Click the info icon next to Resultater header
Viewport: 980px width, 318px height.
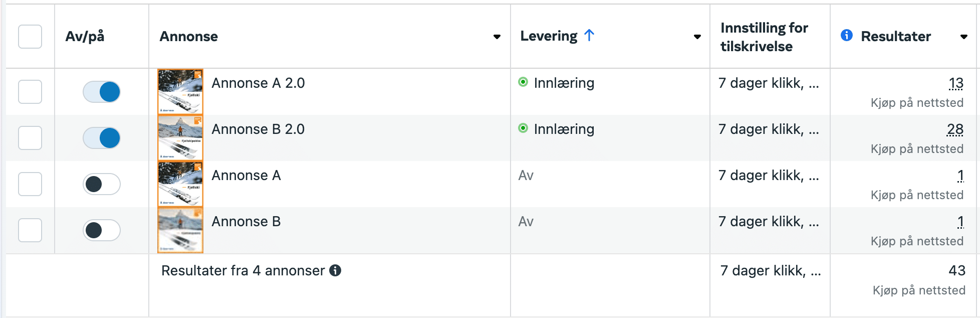tap(847, 35)
